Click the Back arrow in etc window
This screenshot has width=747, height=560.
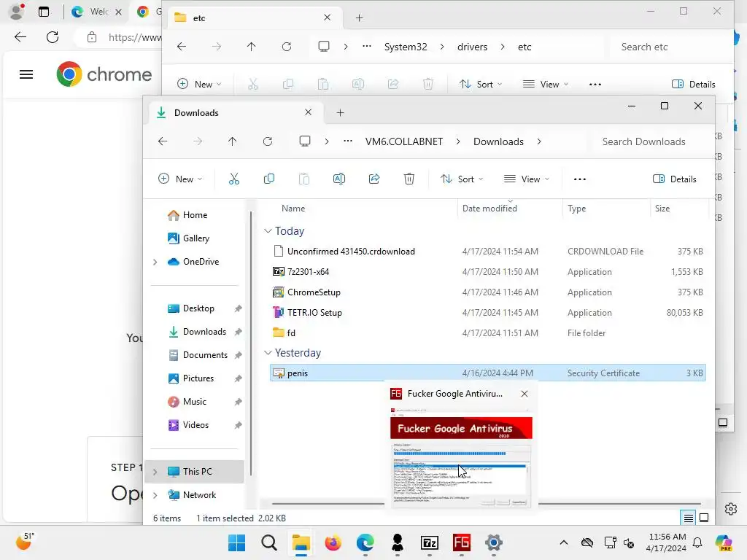182,47
